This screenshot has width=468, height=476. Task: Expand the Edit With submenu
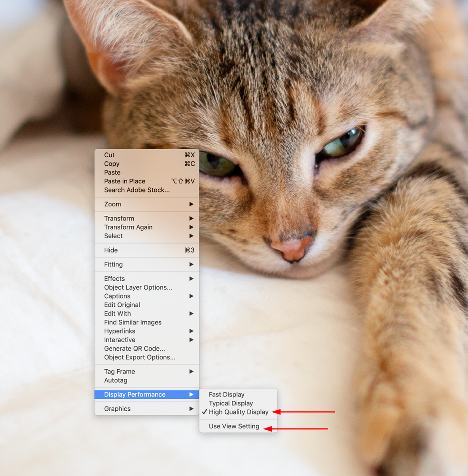[147, 314]
